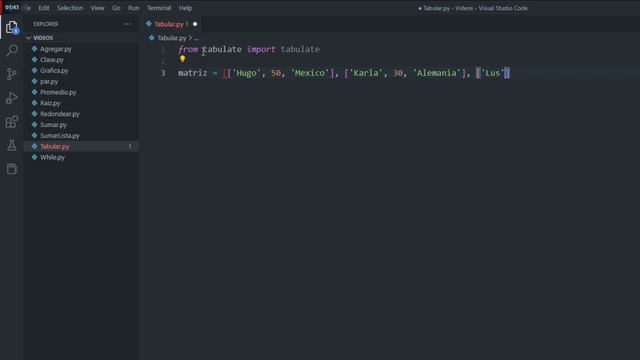Click the Python icon in the Tabular.py editor tab
Image resolution: width=640 pixels, height=360 pixels.
pos(149,24)
